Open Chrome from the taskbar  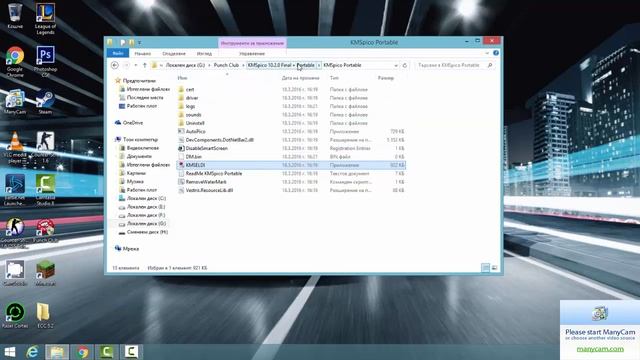click(82, 352)
